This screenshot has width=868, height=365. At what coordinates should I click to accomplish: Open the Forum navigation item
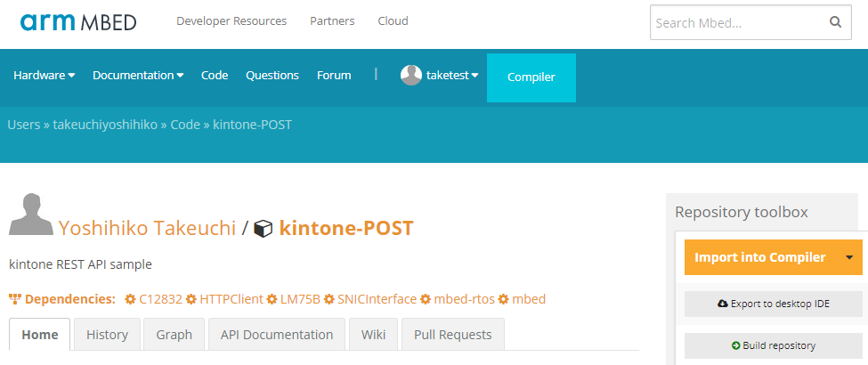[x=334, y=76]
